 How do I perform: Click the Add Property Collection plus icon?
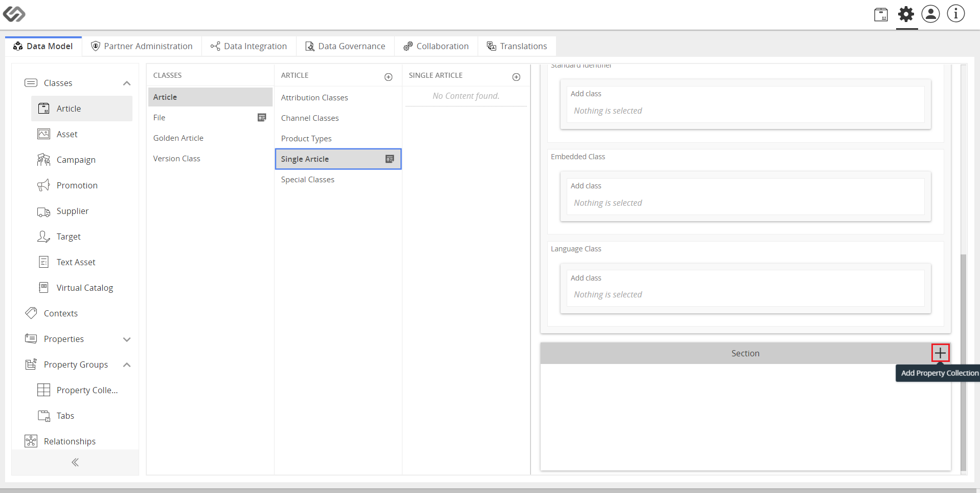click(940, 353)
